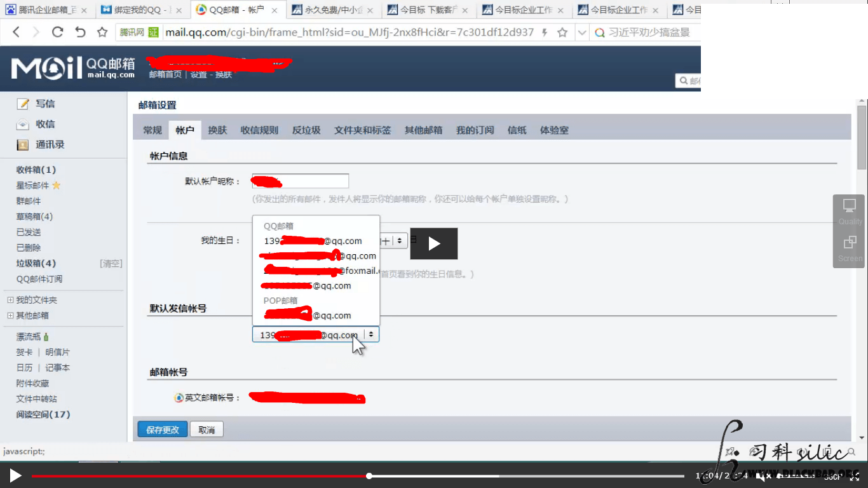Click the Screen mode icon
Screen dimensions: 868x488
click(x=850, y=242)
